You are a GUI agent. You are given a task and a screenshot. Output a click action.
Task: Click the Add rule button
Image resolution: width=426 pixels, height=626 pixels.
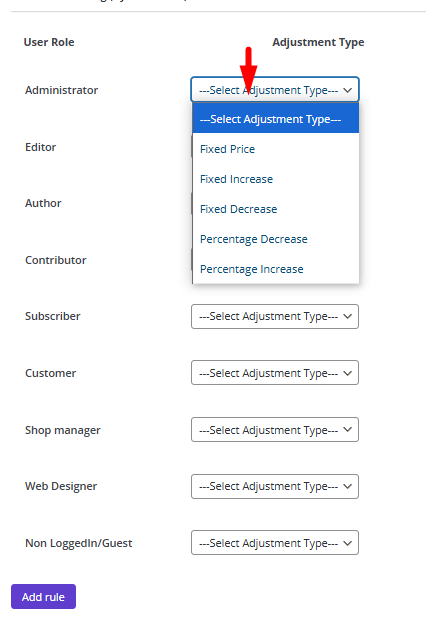pyautogui.click(x=43, y=596)
